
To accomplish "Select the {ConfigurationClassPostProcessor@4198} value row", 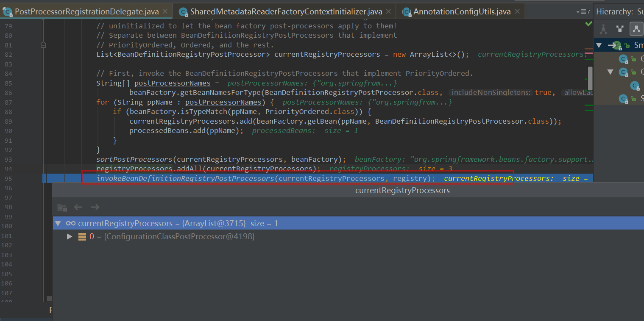I will tap(348, 237).
